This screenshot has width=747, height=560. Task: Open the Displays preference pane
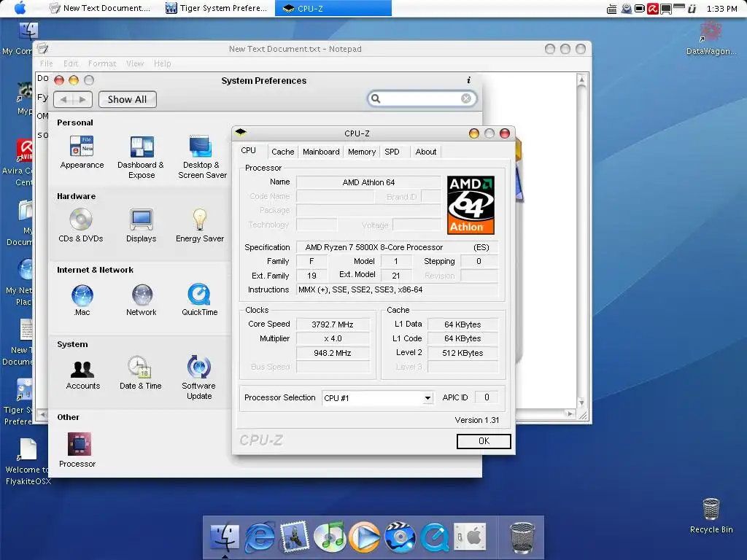[x=141, y=225]
